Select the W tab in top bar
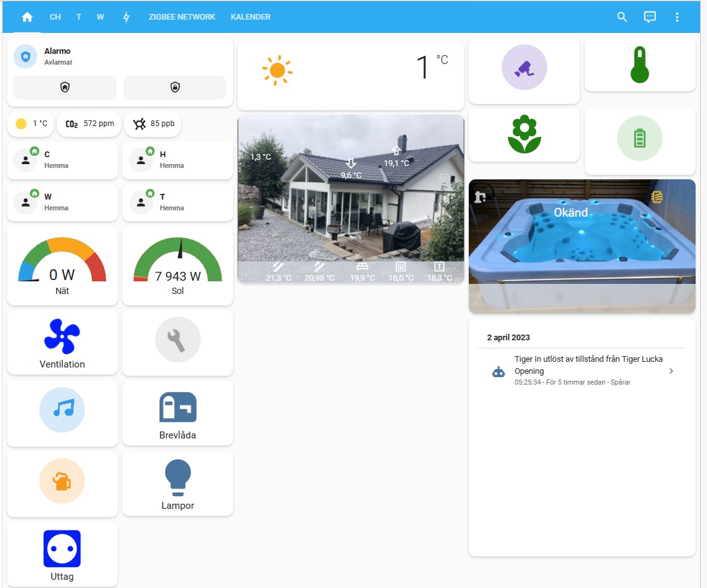Viewport: 707px width, 588px height. (x=100, y=17)
